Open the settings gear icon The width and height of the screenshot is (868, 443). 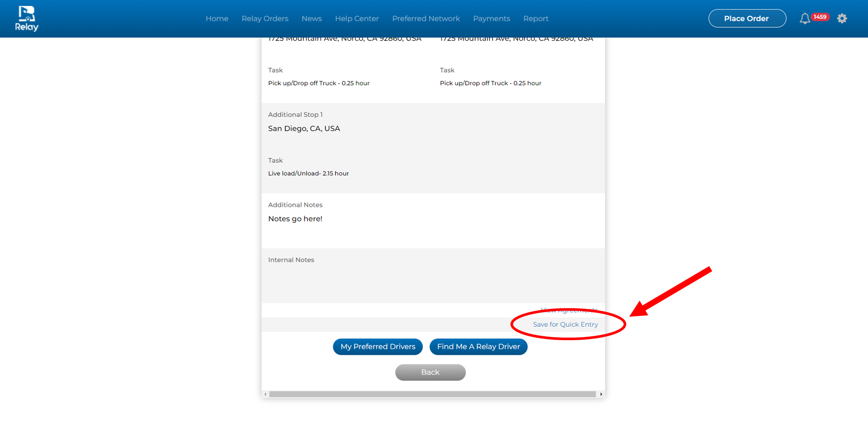click(842, 19)
